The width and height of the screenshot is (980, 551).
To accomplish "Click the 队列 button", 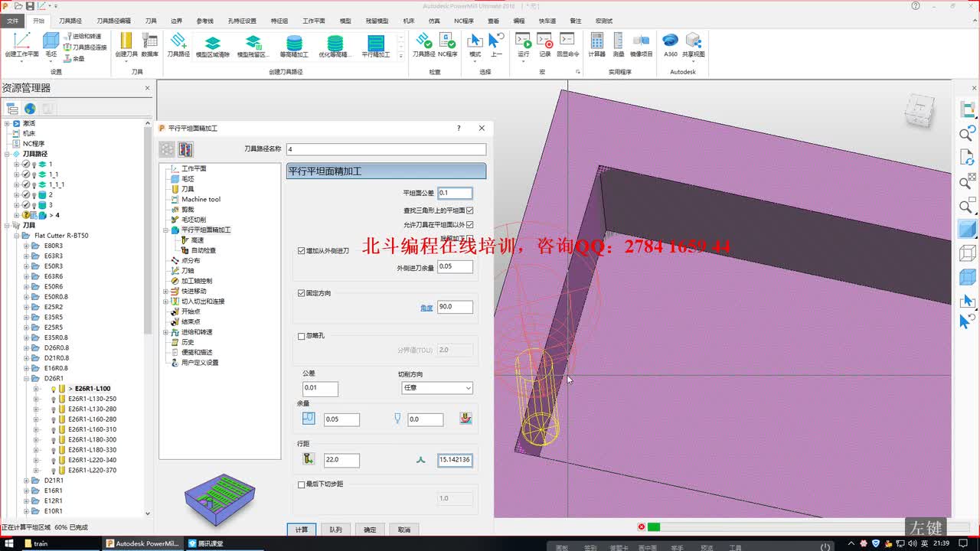I will (335, 530).
